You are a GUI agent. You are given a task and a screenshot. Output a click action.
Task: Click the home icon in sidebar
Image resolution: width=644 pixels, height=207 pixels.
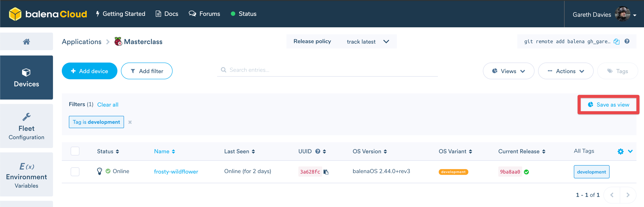point(26,42)
